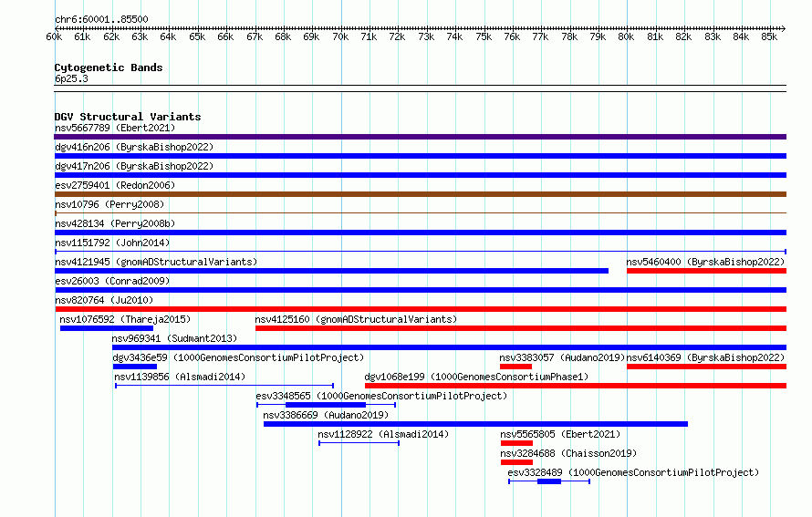Click dgv3436e59 (1000GenomesConsortiumPilotProject) label
This screenshot has width=812, height=517.
238,357
